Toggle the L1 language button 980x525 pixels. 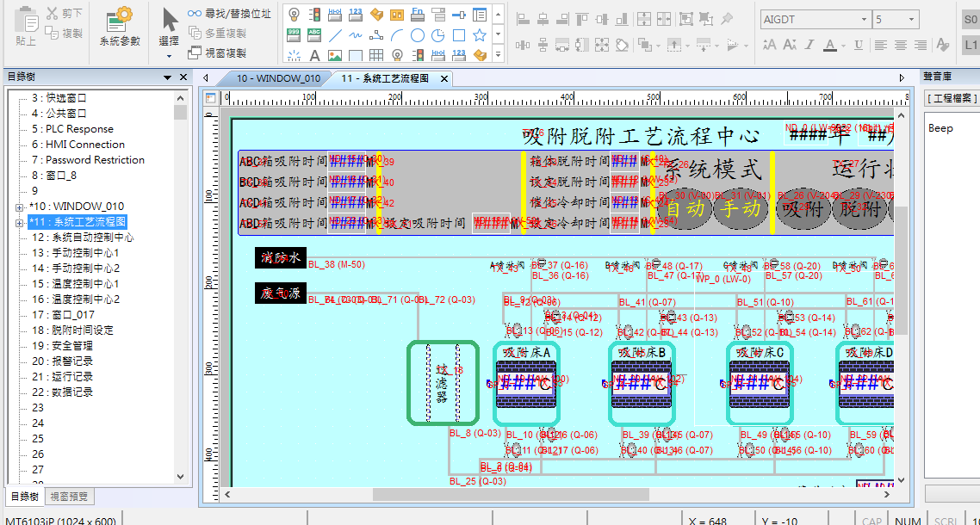click(x=971, y=45)
